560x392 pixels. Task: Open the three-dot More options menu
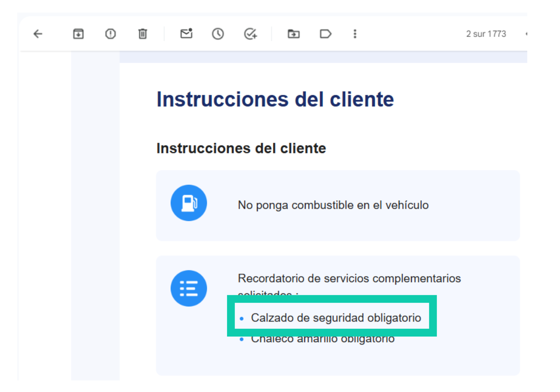(x=355, y=34)
